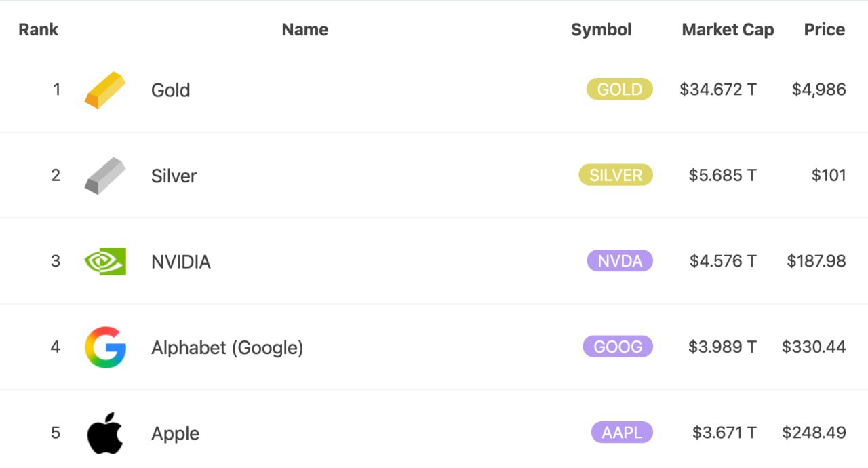The width and height of the screenshot is (868, 468).
Task: Open the Silver asset name link
Action: (x=174, y=176)
